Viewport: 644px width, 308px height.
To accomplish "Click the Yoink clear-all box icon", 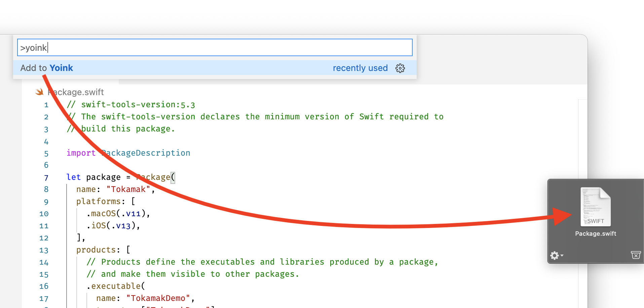I will [636, 255].
